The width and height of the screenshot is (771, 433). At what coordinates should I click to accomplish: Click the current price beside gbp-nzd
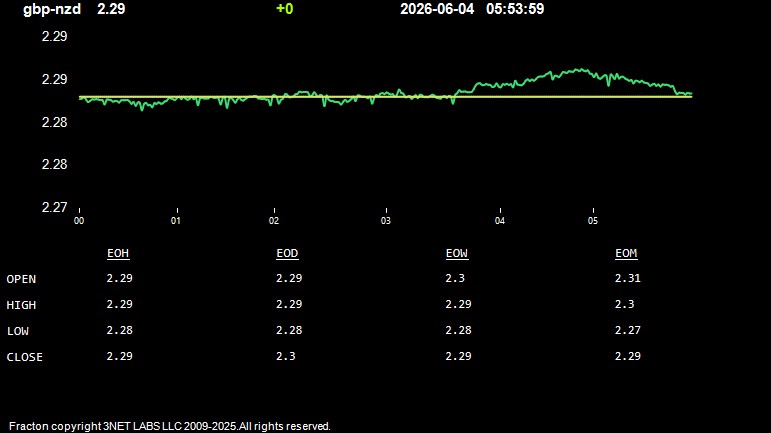click(x=111, y=9)
